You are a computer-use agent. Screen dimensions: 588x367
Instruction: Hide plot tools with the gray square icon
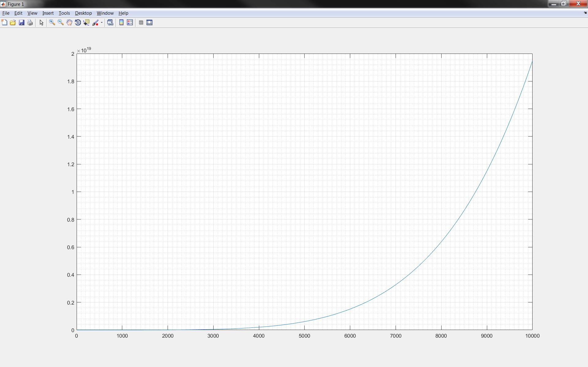pyautogui.click(x=141, y=23)
